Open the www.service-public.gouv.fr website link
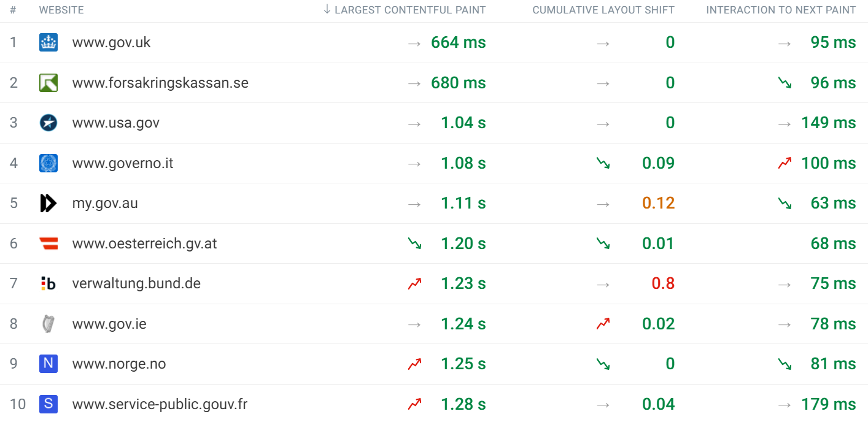The width and height of the screenshot is (868, 422). [x=160, y=404]
